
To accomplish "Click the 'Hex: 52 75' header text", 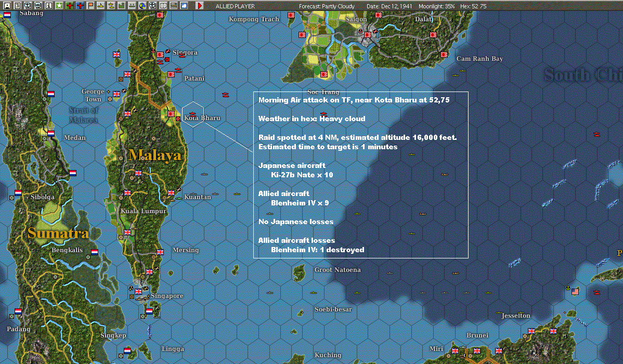I will pos(473,6).
